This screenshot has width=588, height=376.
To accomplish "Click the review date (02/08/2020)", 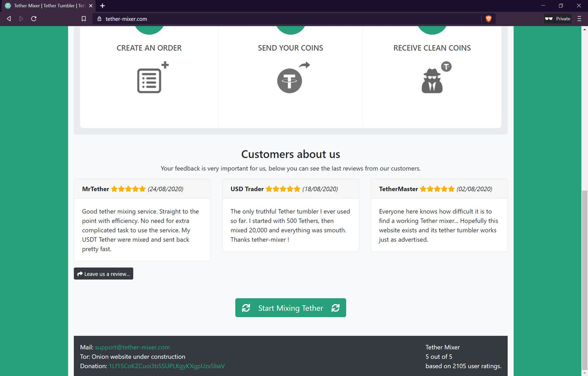I will pyautogui.click(x=474, y=189).
